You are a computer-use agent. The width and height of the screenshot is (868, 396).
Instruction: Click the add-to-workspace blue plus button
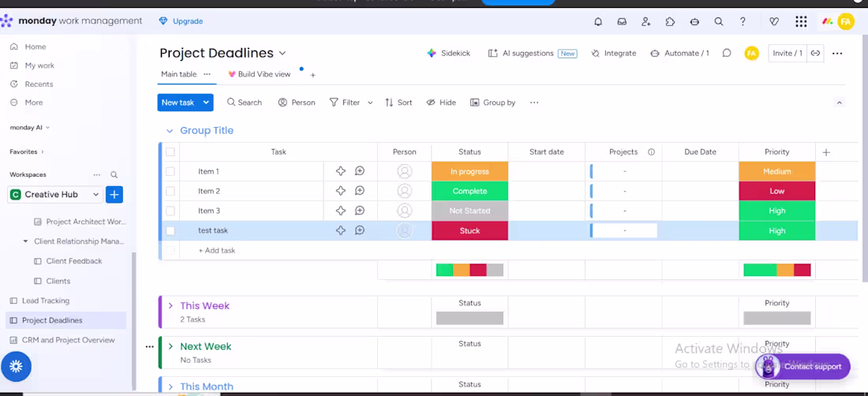pos(114,195)
